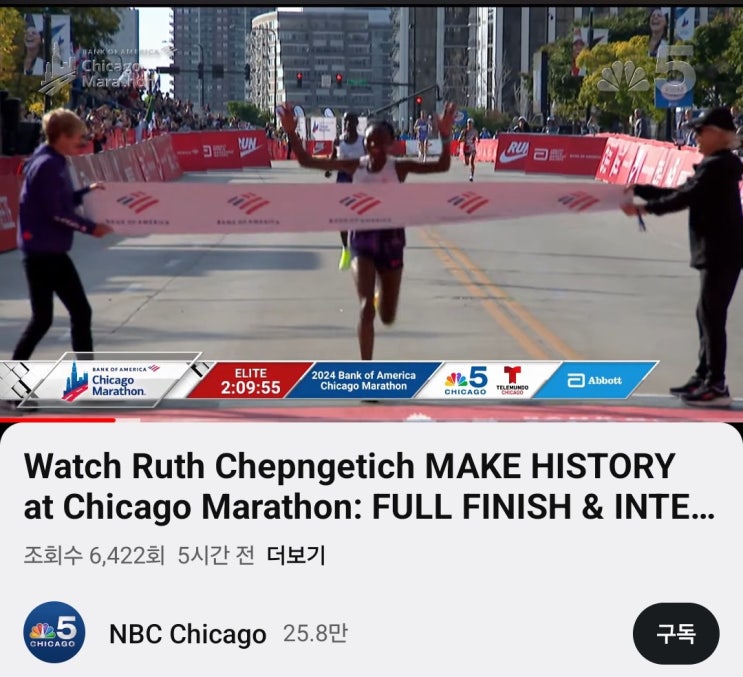Click the ELITE 2:09:55 race timer
Image resolution: width=743 pixels, height=677 pixels.
pyautogui.click(x=251, y=381)
